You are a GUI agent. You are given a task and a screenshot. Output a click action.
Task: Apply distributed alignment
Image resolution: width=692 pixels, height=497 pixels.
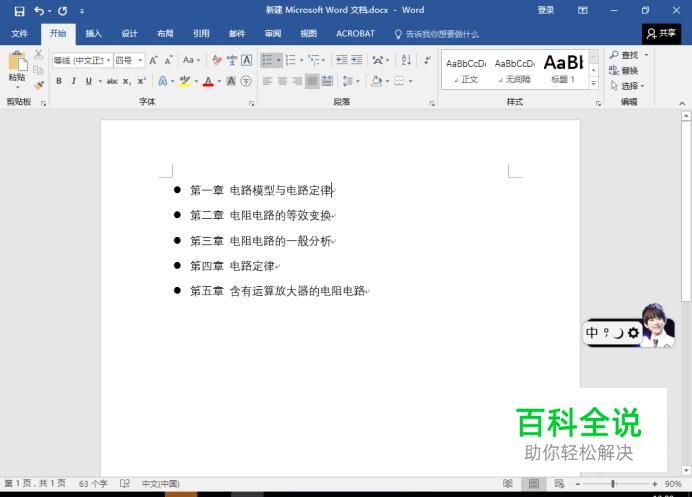[327, 81]
